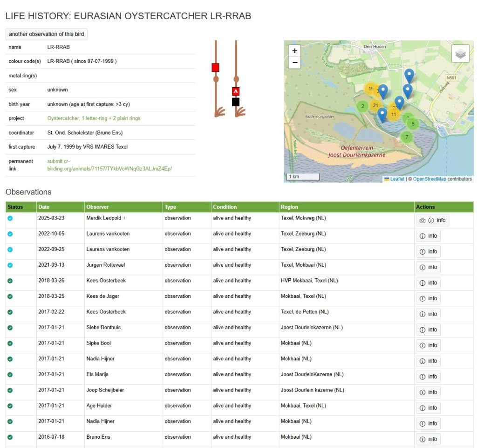Open info for Jurgen Rotteveel's observation
This screenshot has height=448, width=477.
coord(429,267)
